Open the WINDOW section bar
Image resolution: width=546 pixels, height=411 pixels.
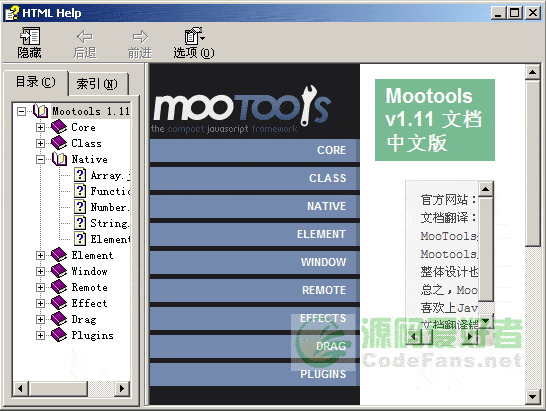[255, 262]
